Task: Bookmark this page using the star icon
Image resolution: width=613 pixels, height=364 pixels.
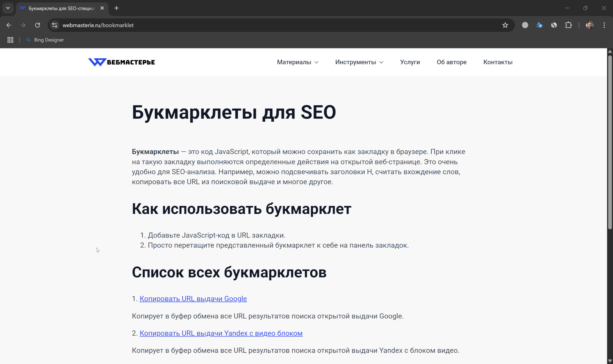Action: (x=505, y=25)
